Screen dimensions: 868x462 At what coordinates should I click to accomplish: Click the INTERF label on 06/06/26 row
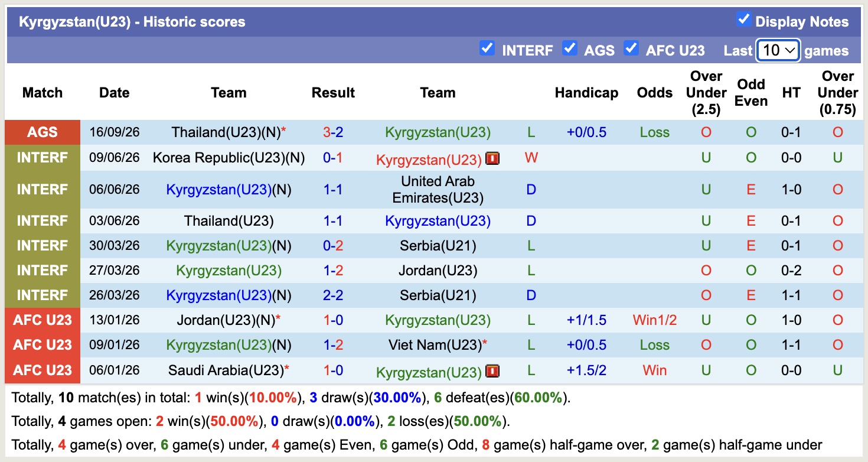(x=43, y=190)
